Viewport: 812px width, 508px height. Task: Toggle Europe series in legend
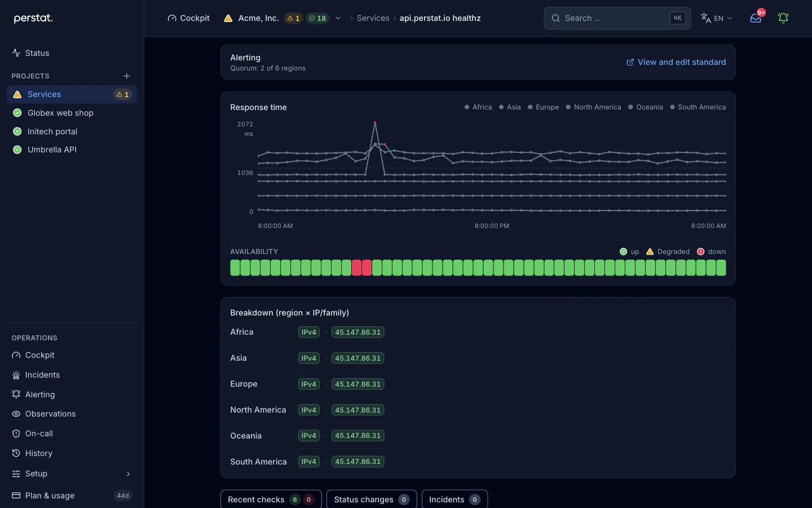(x=544, y=107)
